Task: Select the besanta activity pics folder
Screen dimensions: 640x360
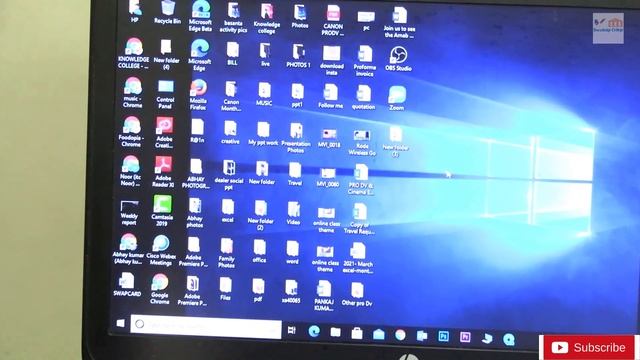Action: (233, 17)
